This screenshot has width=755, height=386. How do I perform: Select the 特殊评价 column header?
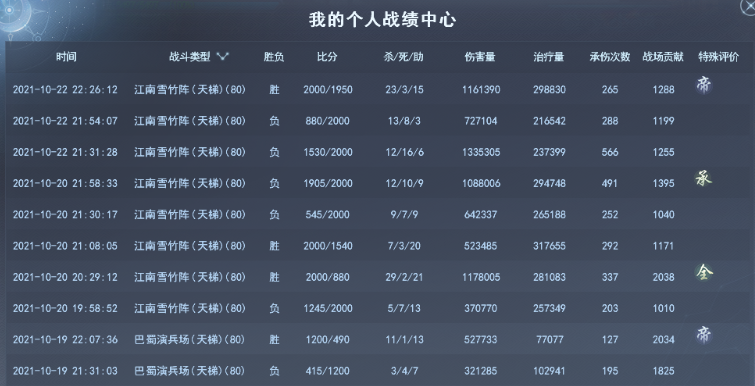718,57
